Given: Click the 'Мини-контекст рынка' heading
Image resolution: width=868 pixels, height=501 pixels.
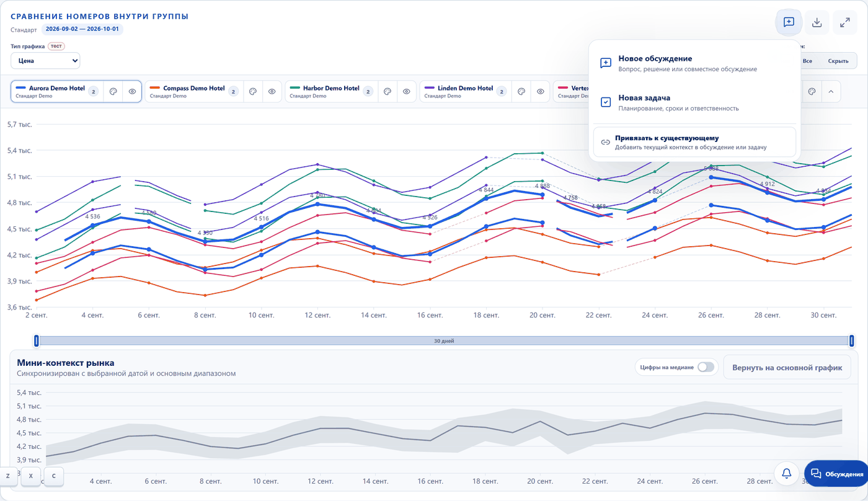Looking at the screenshot, I should click(x=66, y=363).
